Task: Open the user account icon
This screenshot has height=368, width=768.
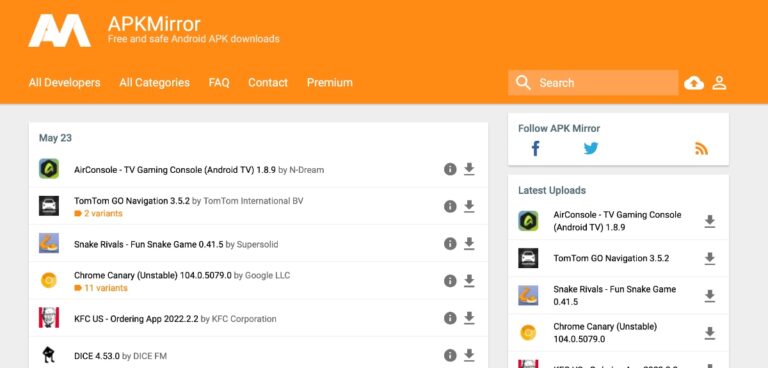Action: pos(719,83)
